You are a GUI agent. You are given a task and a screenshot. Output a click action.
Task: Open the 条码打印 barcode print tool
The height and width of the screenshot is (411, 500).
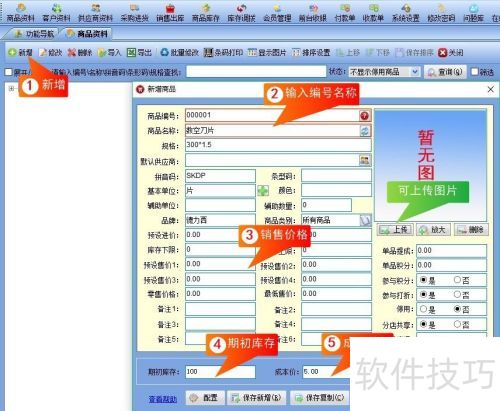point(223,53)
